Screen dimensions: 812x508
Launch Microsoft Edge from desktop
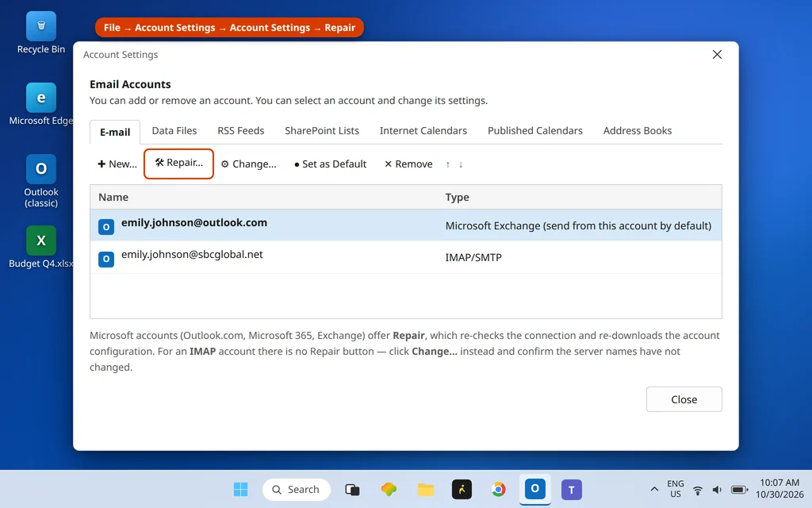click(x=41, y=104)
